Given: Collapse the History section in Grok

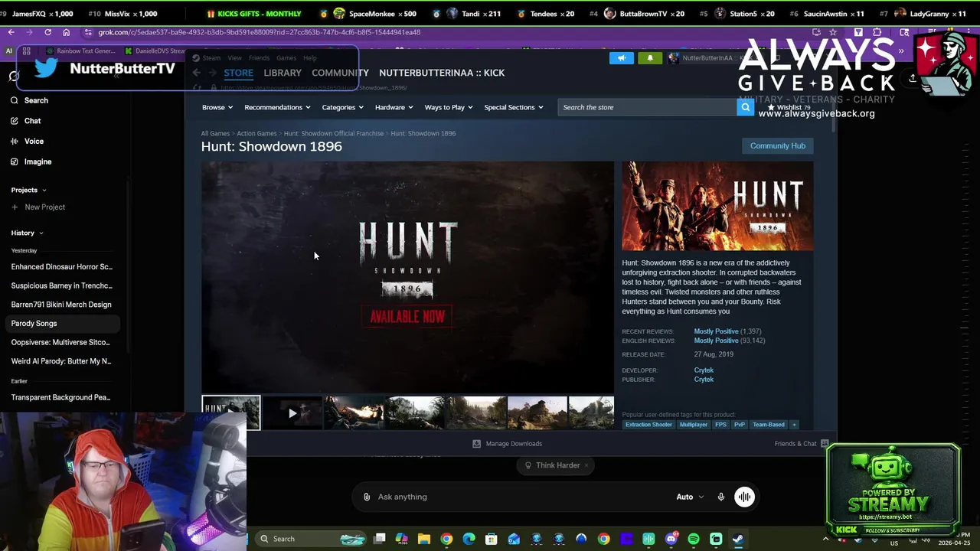Looking at the screenshot, I should point(27,233).
